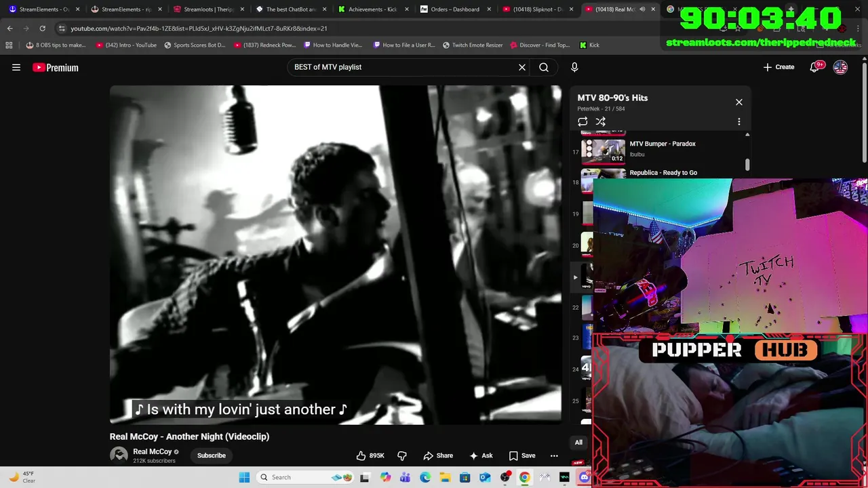
Task: Click the playlist panel scrollbar
Action: pyautogui.click(x=747, y=165)
